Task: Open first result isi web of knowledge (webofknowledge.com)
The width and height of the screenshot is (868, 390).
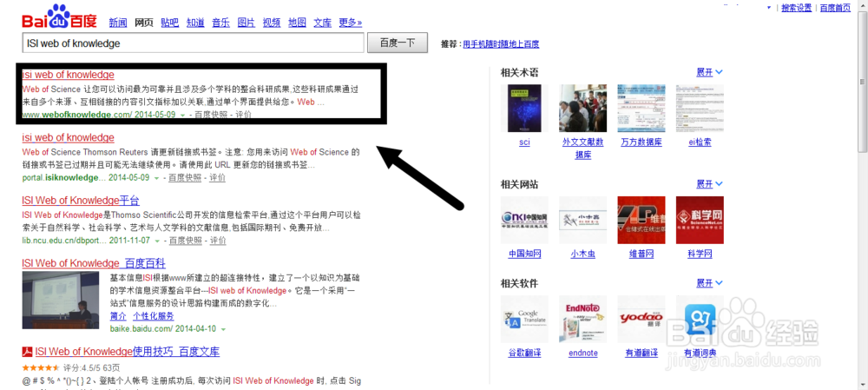Action: point(68,75)
